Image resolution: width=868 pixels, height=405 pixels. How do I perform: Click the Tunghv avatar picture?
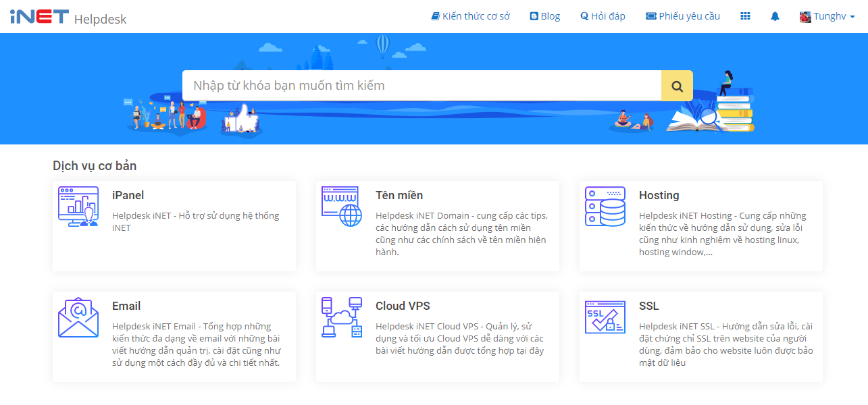(x=805, y=16)
